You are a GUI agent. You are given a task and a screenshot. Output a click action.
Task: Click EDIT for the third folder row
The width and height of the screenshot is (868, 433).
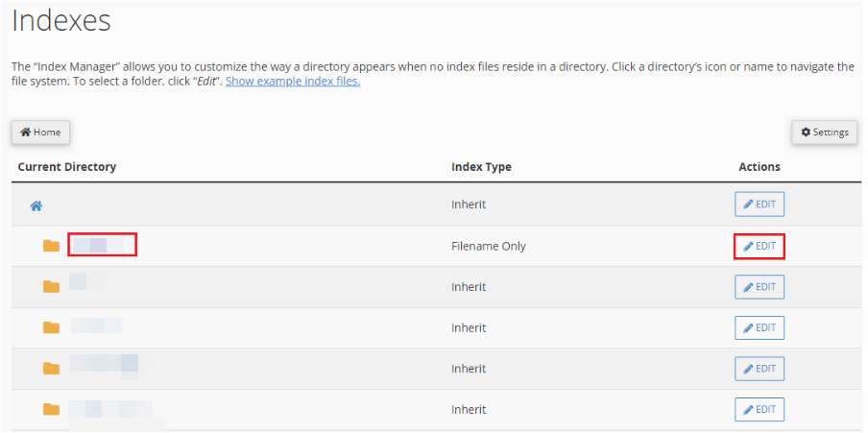coord(759,327)
